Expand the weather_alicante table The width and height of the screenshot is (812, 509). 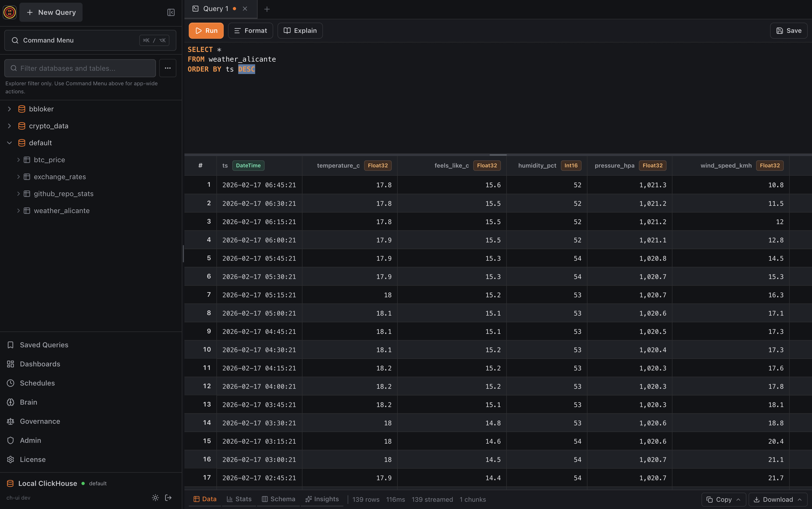pyautogui.click(x=19, y=210)
